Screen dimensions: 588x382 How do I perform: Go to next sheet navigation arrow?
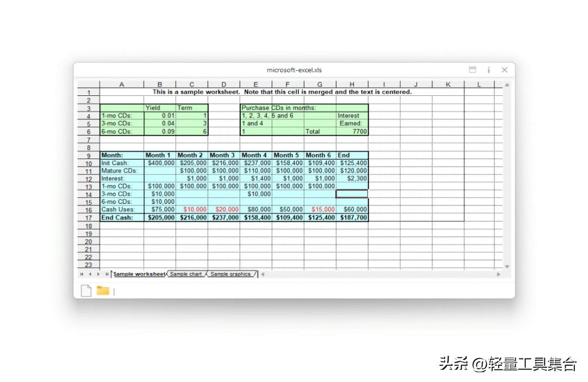coord(98,274)
